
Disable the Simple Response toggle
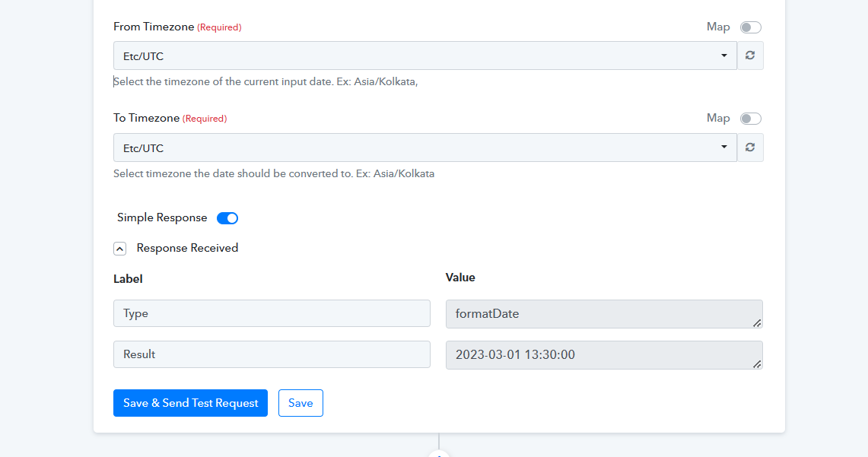pyautogui.click(x=227, y=218)
